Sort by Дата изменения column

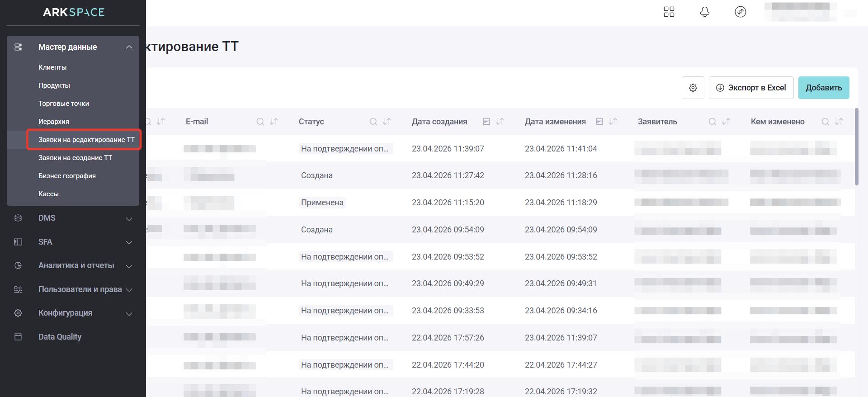point(613,122)
